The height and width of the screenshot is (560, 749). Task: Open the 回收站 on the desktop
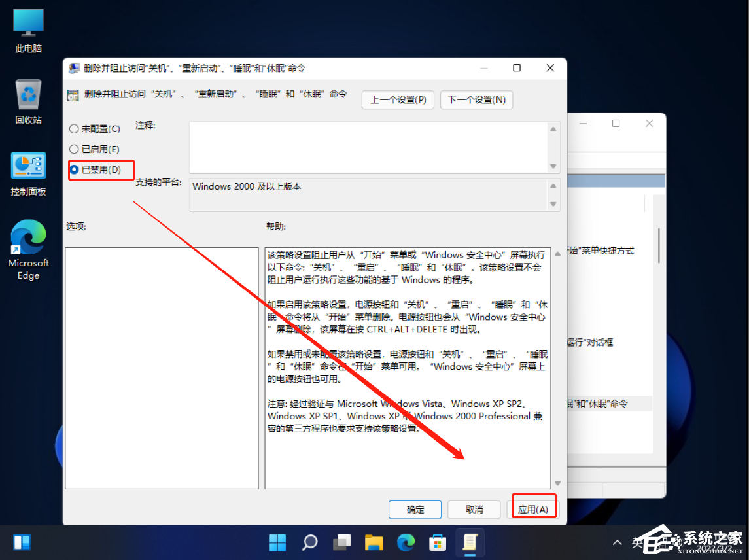click(x=27, y=92)
